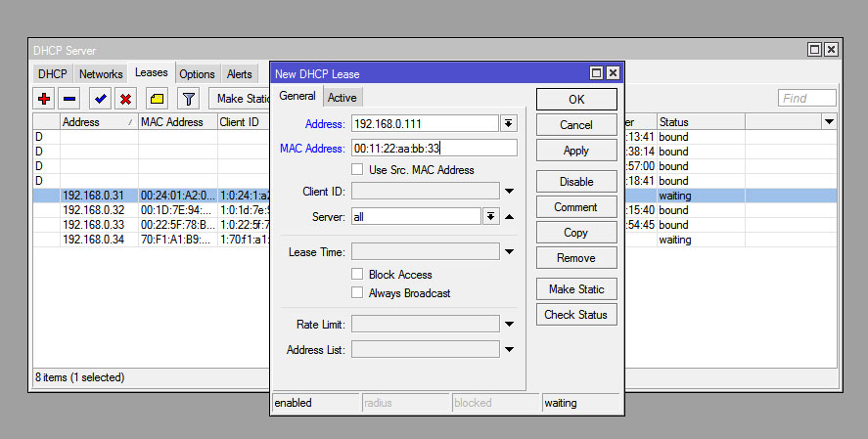Open the Server dropdown list
This screenshot has height=439, width=868.
[x=491, y=216]
